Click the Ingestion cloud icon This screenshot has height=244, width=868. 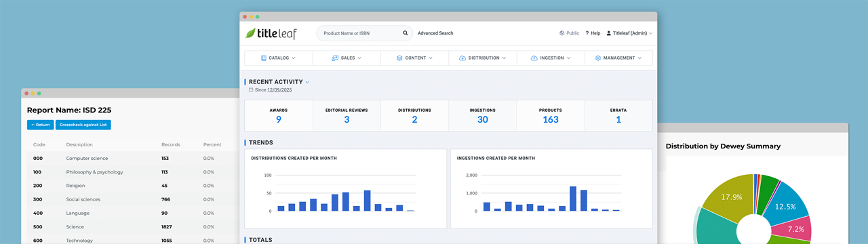pyautogui.click(x=534, y=58)
